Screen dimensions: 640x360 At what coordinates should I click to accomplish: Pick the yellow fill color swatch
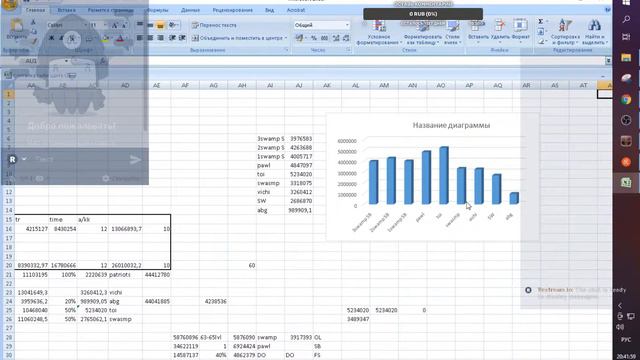click(105, 38)
